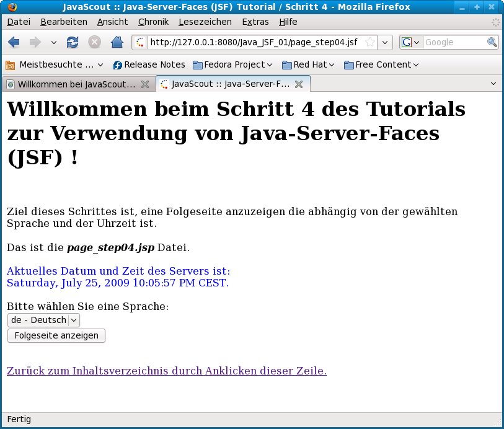
Task: Click the Reload page icon
Action: (x=73, y=42)
